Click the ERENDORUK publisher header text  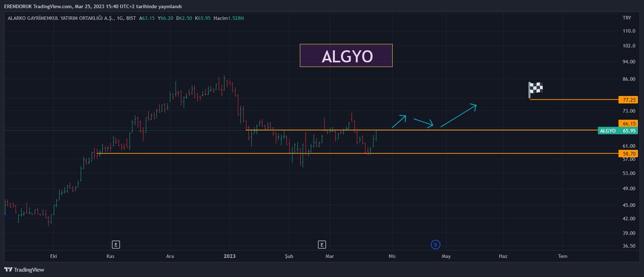coord(17,6)
